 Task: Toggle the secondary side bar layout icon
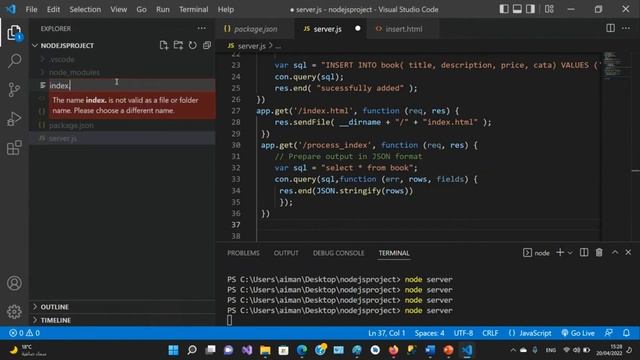tap(530, 9)
